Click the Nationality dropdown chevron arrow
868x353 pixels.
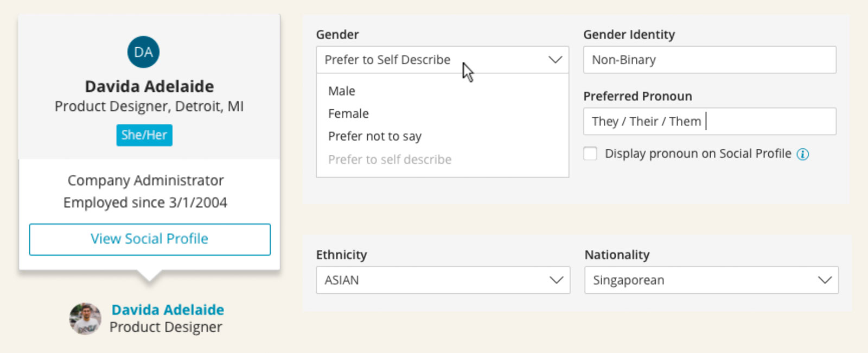point(825,280)
